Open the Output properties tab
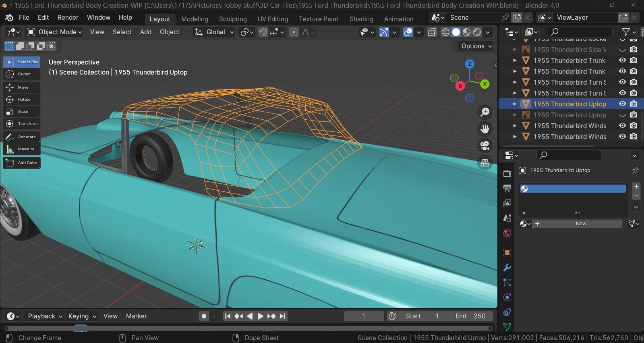 (x=507, y=188)
